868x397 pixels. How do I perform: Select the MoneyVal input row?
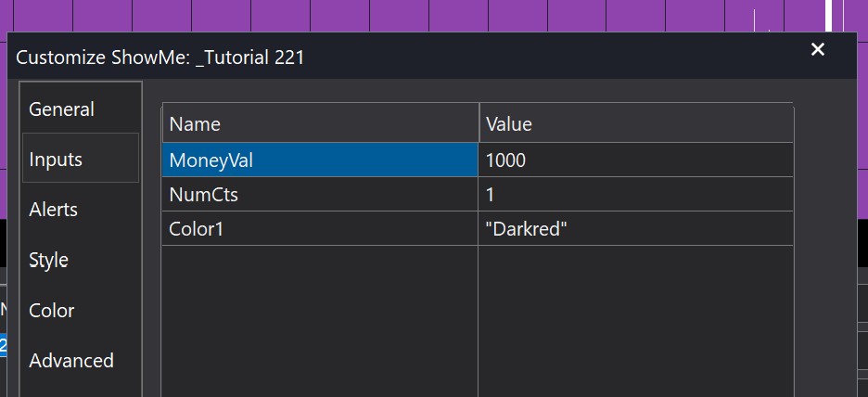(x=320, y=160)
